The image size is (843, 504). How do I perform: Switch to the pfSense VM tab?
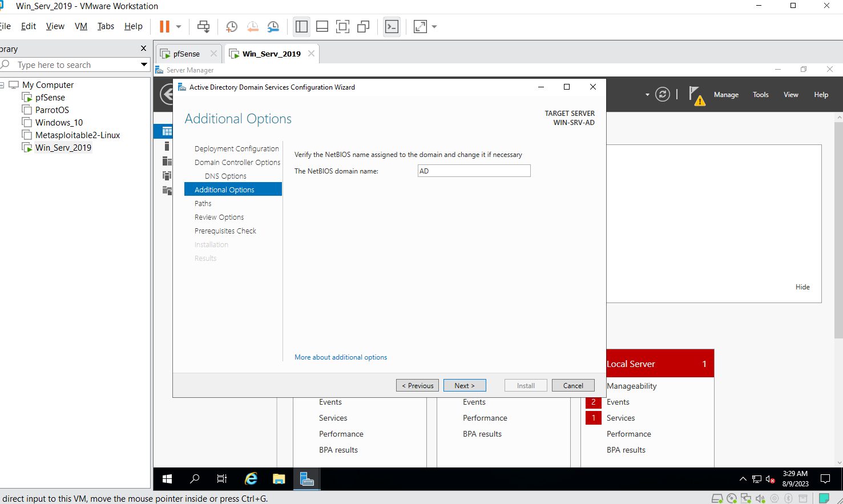coord(187,54)
